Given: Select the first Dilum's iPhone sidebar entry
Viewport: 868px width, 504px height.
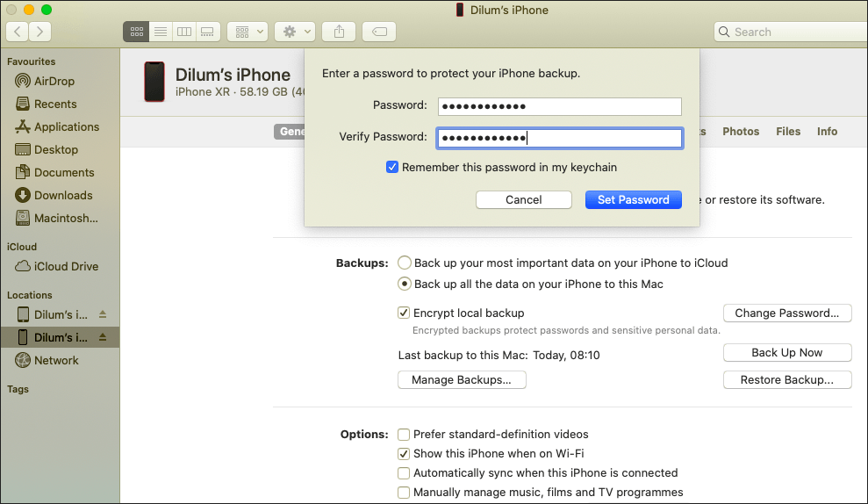Looking at the screenshot, I should (x=61, y=314).
